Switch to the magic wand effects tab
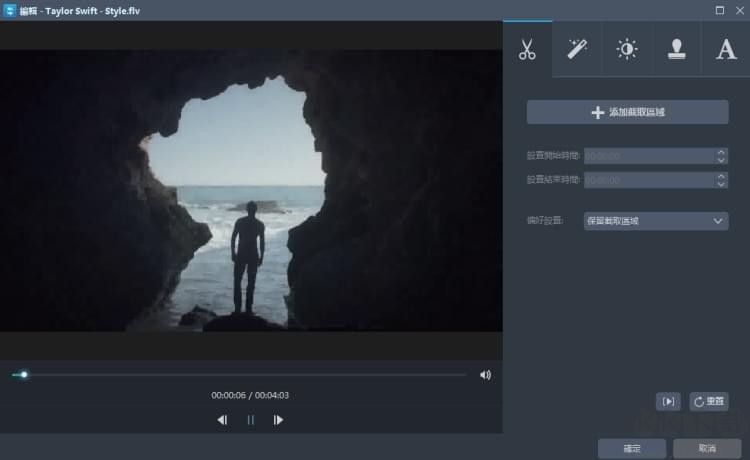Screen dimensions: 750x460 tap(577, 49)
